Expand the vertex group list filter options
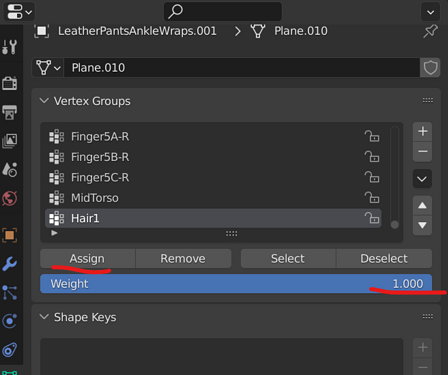This screenshot has height=375, width=448. click(x=54, y=233)
